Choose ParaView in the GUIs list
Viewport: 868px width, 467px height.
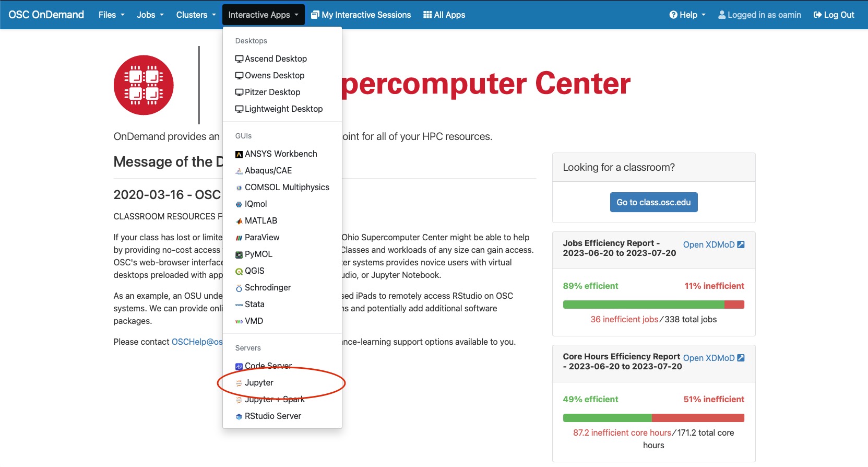282,237
